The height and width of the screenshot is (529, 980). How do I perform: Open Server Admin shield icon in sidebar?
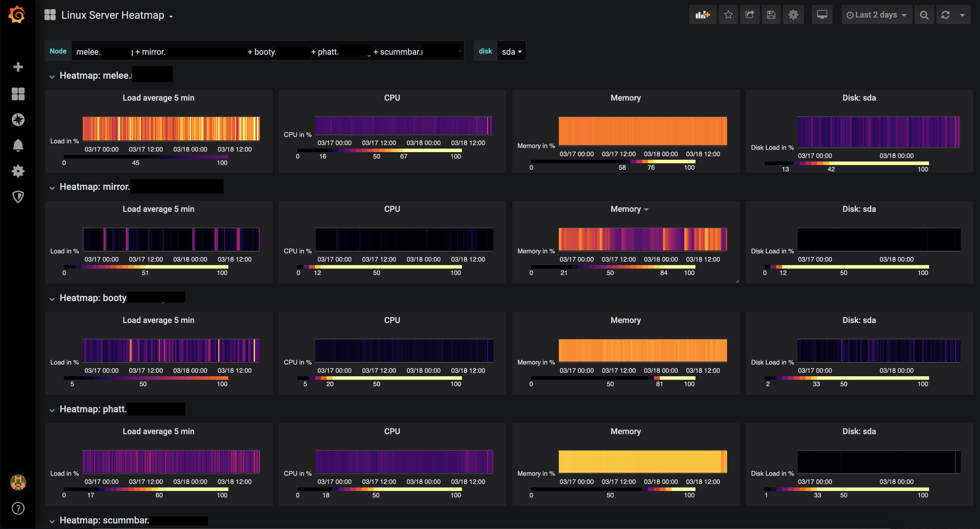(18, 197)
